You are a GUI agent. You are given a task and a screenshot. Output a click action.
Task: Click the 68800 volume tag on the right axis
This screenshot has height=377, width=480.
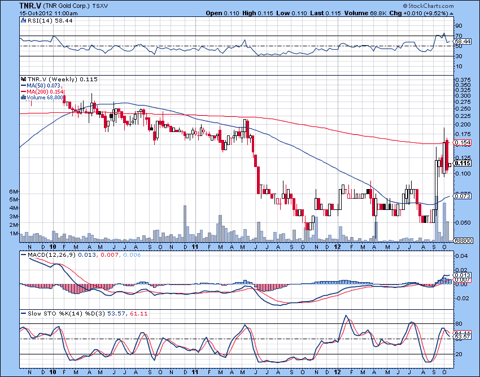tap(464, 240)
